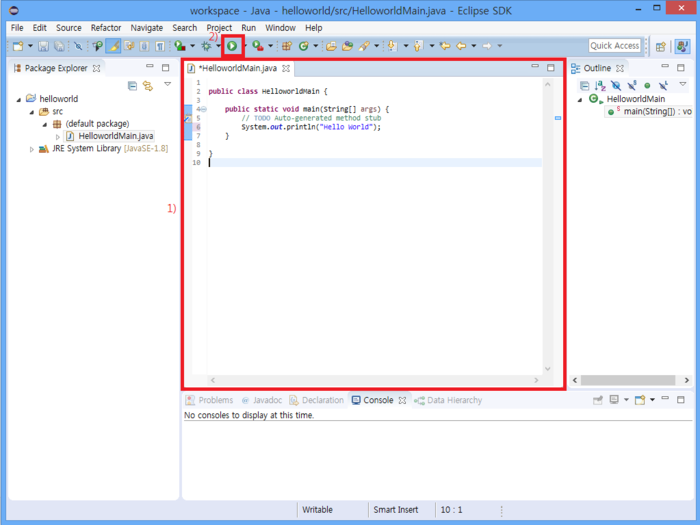
Task: Open the Navigate menu
Action: point(146,28)
